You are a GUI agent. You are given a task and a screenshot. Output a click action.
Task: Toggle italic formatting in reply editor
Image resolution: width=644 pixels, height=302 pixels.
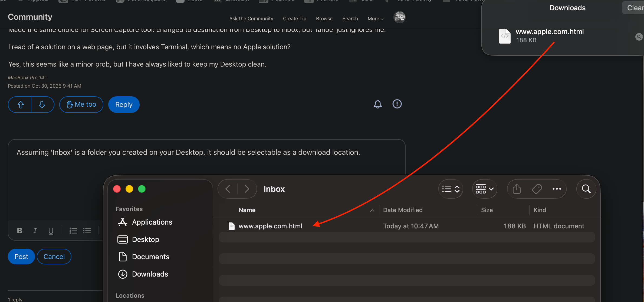[x=35, y=231]
